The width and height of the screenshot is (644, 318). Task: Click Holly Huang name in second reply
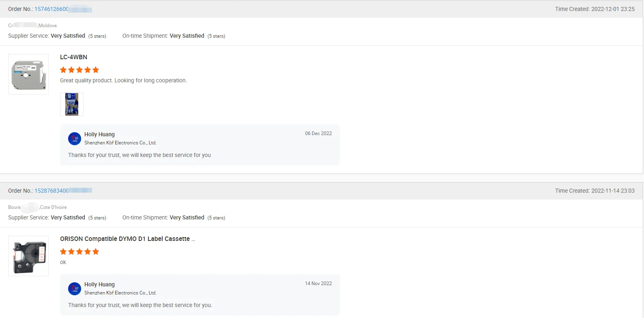click(99, 284)
